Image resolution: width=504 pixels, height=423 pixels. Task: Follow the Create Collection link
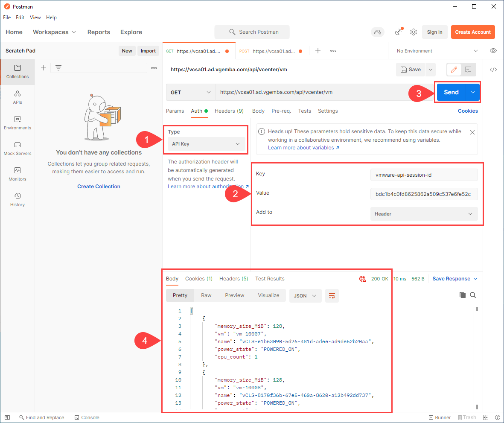click(x=99, y=187)
